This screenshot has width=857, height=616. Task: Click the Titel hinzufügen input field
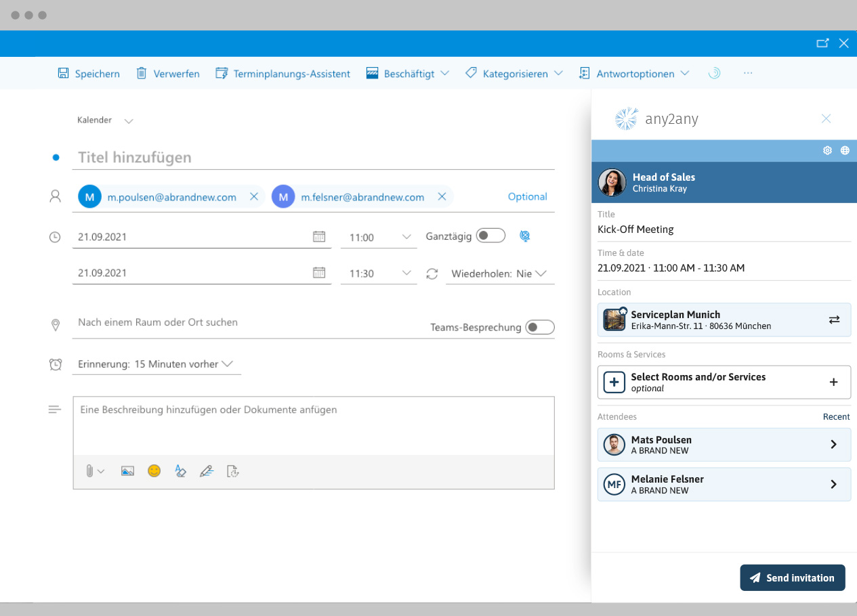(x=315, y=158)
